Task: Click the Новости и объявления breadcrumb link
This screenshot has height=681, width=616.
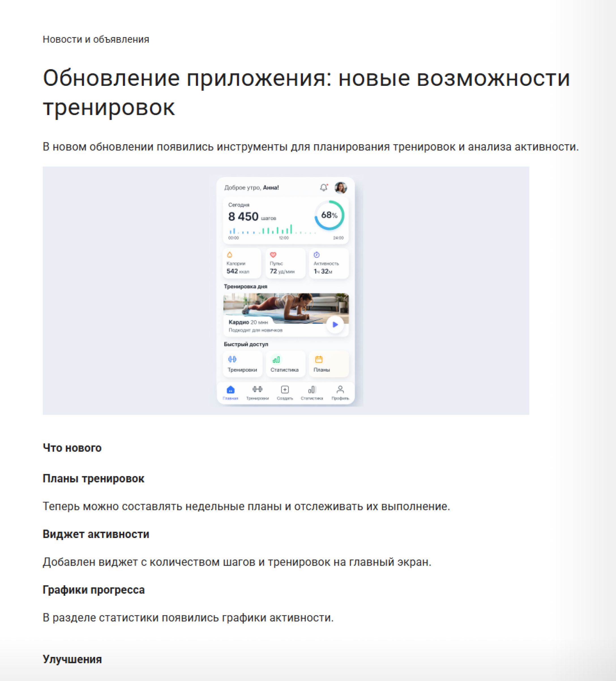Action: tap(96, 40)
